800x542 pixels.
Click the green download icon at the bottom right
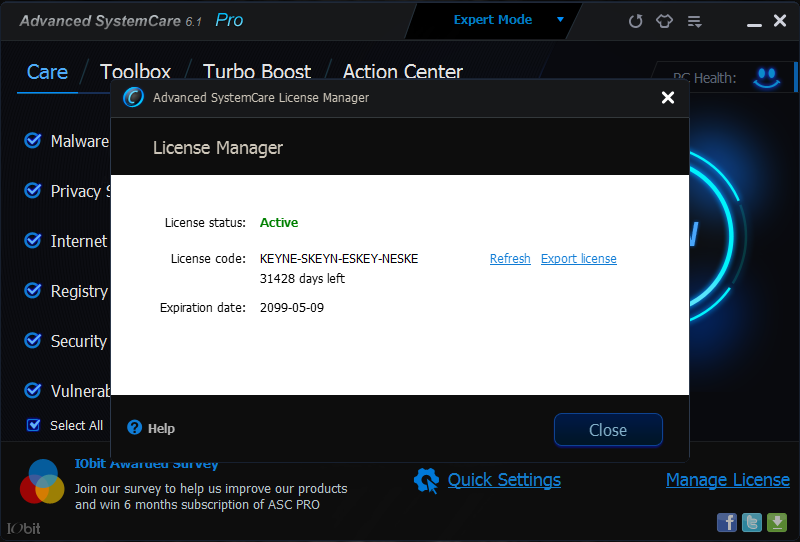coord(777,523)
